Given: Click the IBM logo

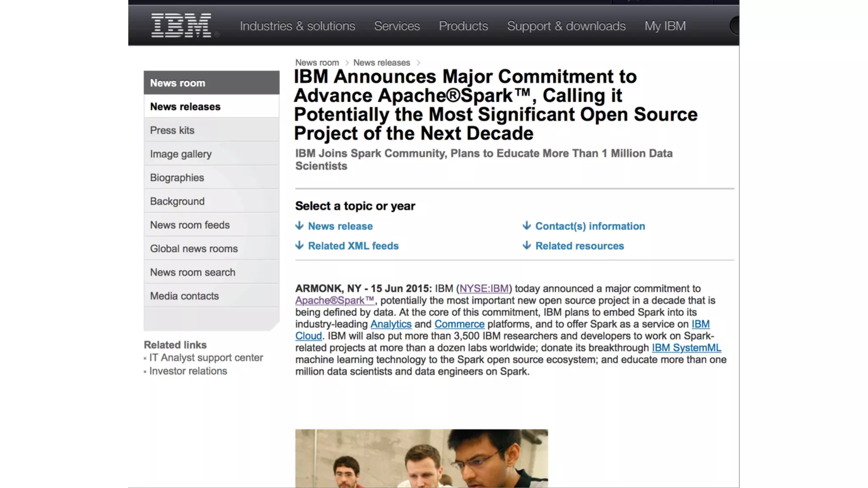Looking at the screenshot, I should [181, 25].
